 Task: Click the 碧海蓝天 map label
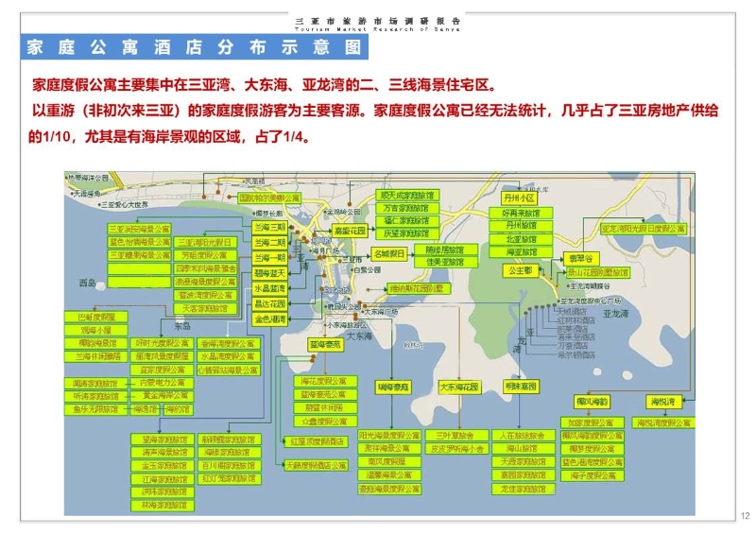point(268,272)
